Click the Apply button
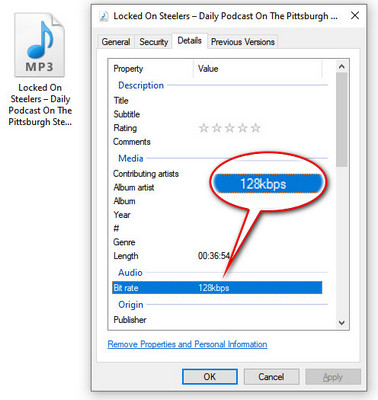This screenshot has width=378, height=400. point(333,377)
